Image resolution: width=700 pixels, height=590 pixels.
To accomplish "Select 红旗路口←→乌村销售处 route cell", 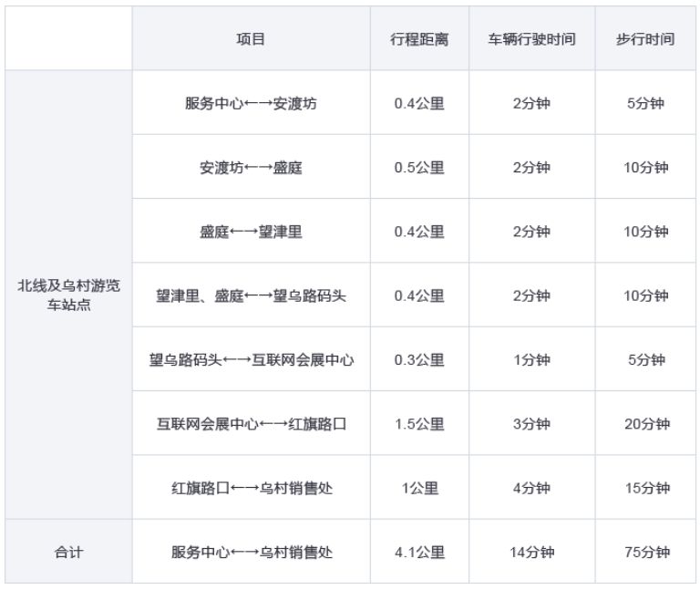I will pos(251,488).
